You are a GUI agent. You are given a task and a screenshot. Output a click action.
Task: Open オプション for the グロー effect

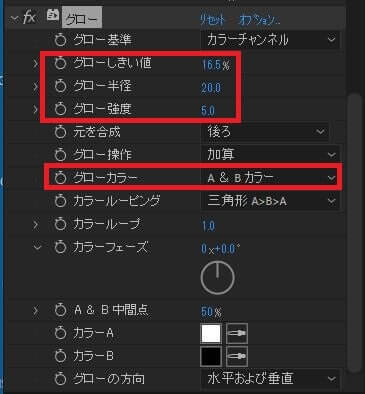pos(259,20)
